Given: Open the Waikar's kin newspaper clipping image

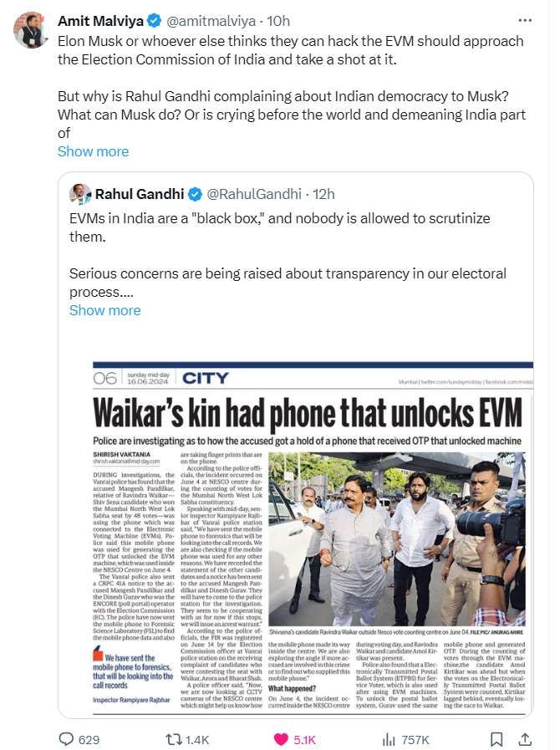Looking at the screenshot, I should coord(313,536).
